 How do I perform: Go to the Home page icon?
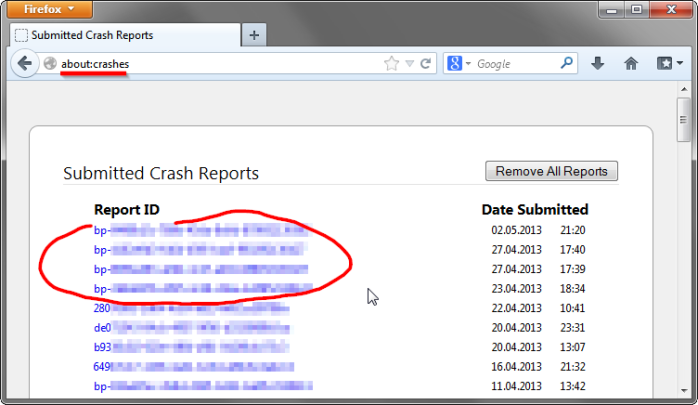[631, 64]
